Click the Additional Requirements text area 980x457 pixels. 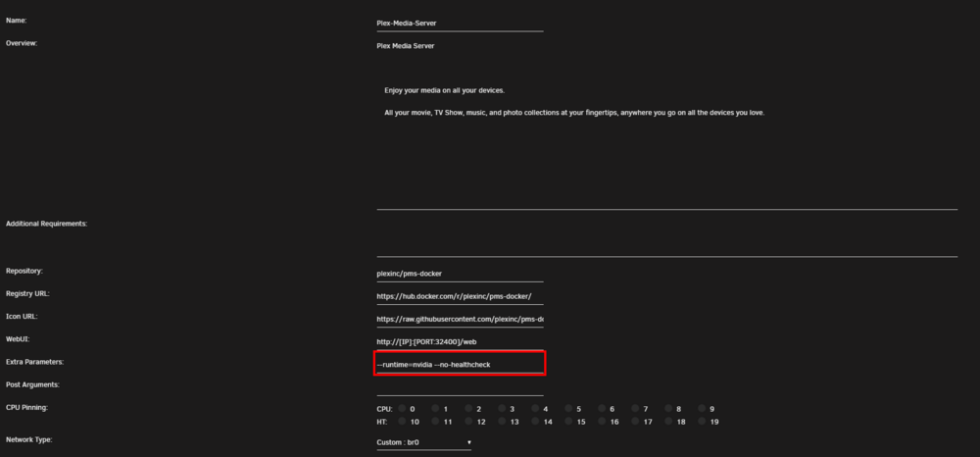click(666, 236)
